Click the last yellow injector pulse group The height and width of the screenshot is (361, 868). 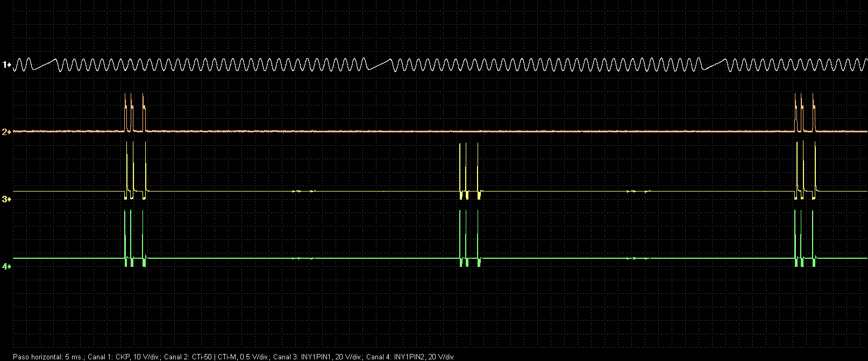pos(805,172)
